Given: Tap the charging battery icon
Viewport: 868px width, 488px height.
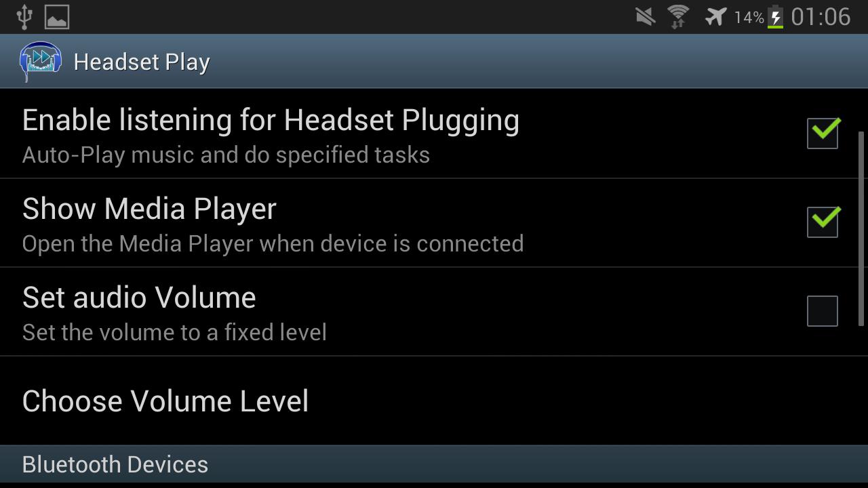Looking at the screenshot, I should 776,16.
